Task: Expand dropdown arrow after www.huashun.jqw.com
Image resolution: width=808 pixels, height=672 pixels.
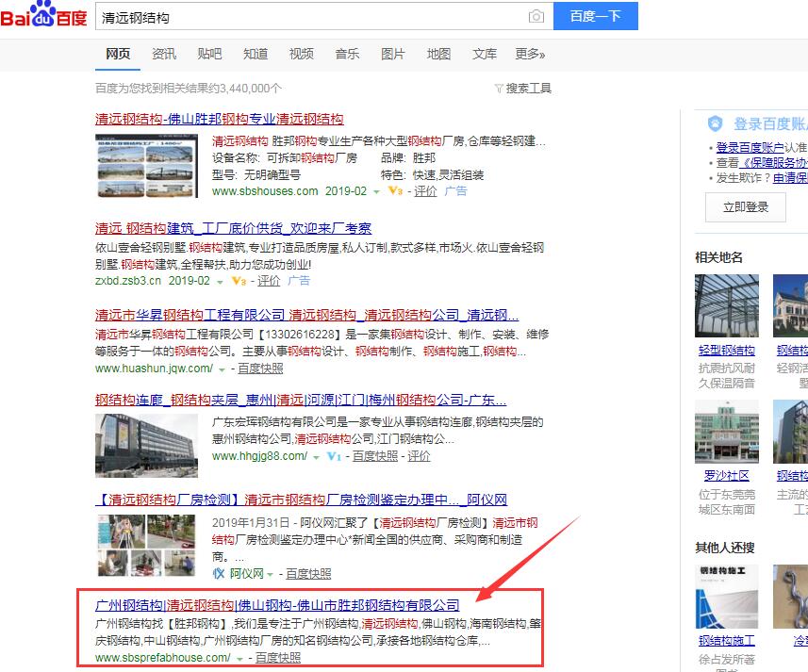Action: (x=223, y=369)
